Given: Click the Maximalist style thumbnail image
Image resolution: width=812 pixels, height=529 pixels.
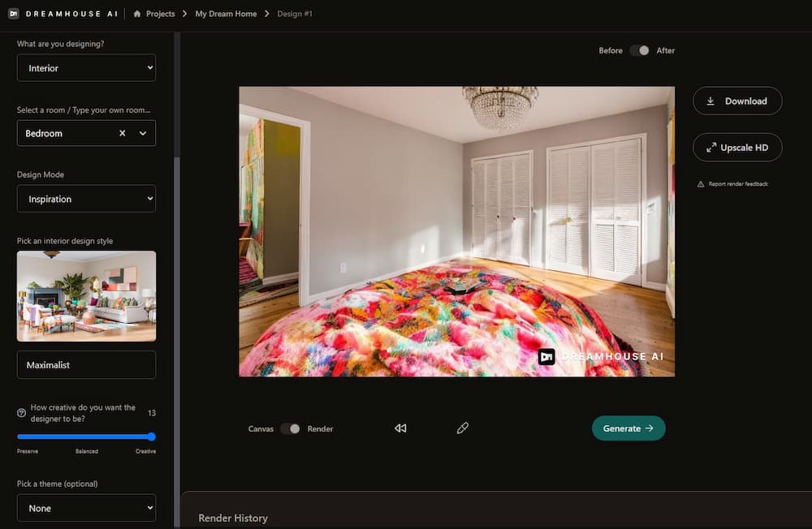Looking at the screenshot, I should tap(86, 295).
